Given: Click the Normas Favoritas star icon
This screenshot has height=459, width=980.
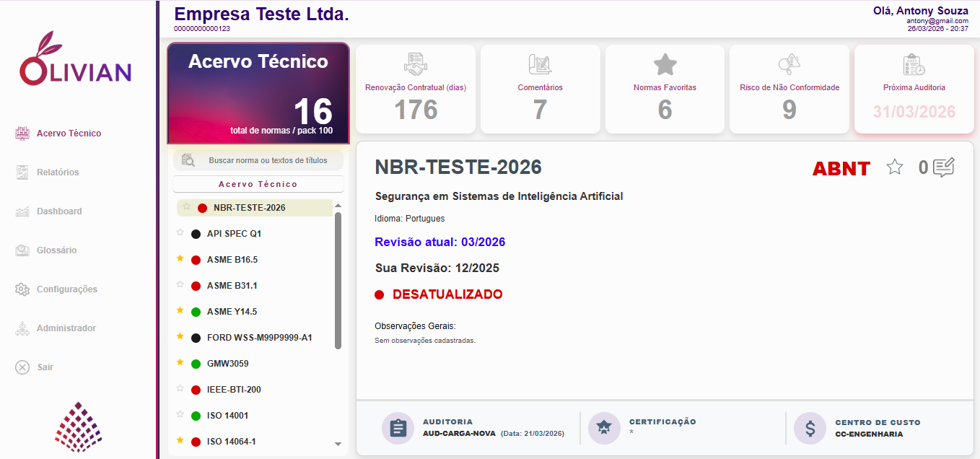Looking at the screenshot, I should pos(665,64).
